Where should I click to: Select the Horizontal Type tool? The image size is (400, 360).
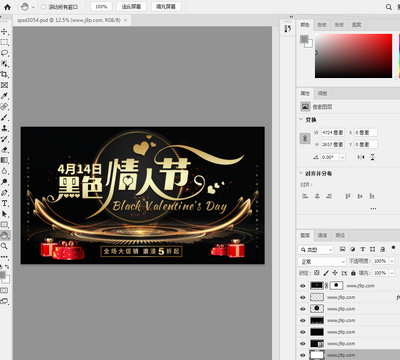(4, 203)
